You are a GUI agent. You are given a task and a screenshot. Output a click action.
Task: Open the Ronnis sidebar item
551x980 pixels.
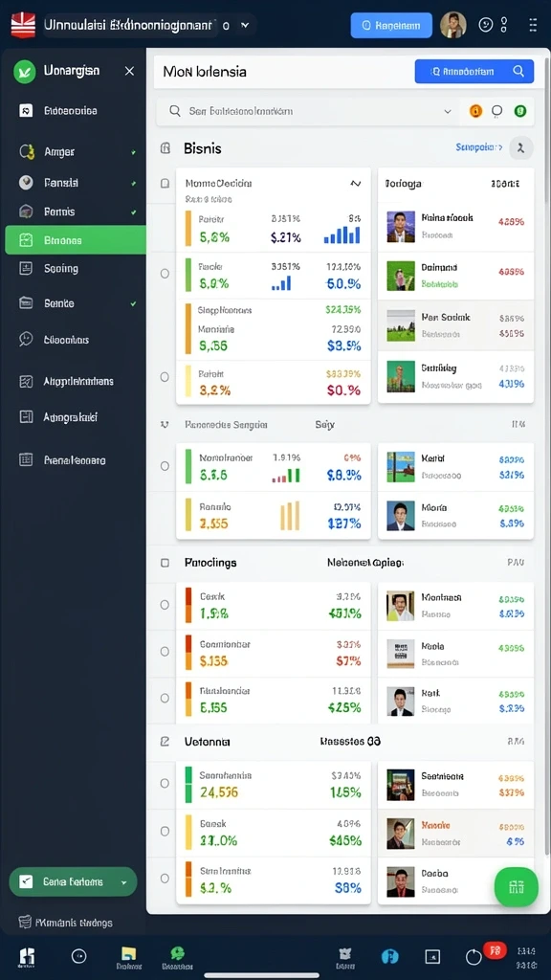pos(76,212)
